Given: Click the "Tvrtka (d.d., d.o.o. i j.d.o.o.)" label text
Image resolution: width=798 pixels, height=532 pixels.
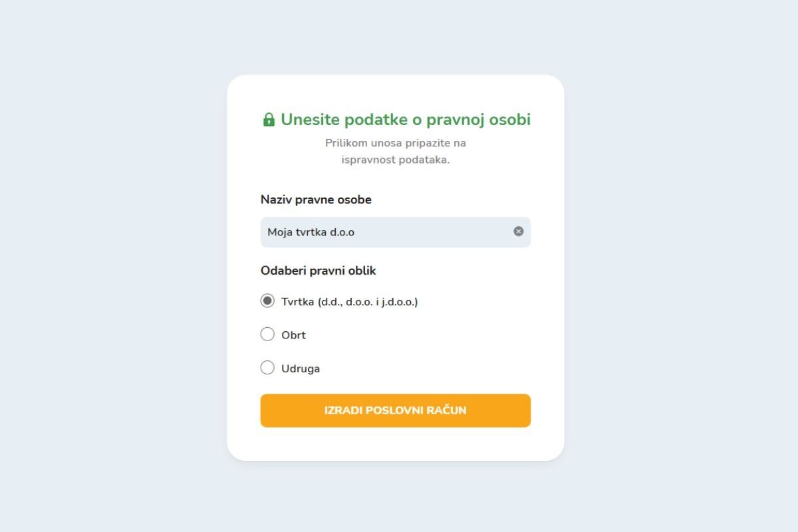Looking at the screenshot, I should pyautogui.click(x=349, y=302).
